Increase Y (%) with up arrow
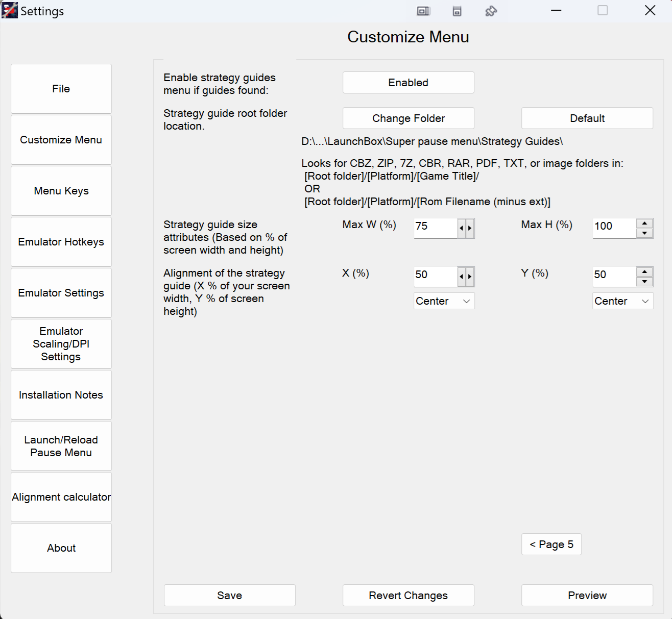This screenshot has height=619, width=672. tap(645, 272)
